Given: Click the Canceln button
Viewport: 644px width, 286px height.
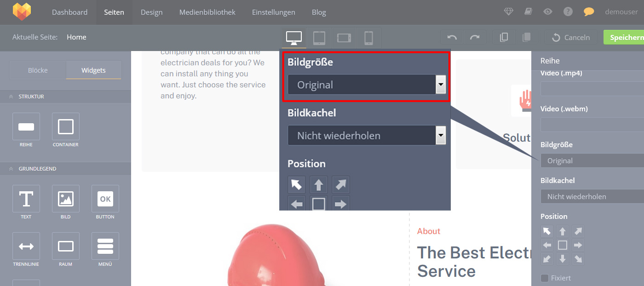Looking at the screenshot, I should click(571, 38).
